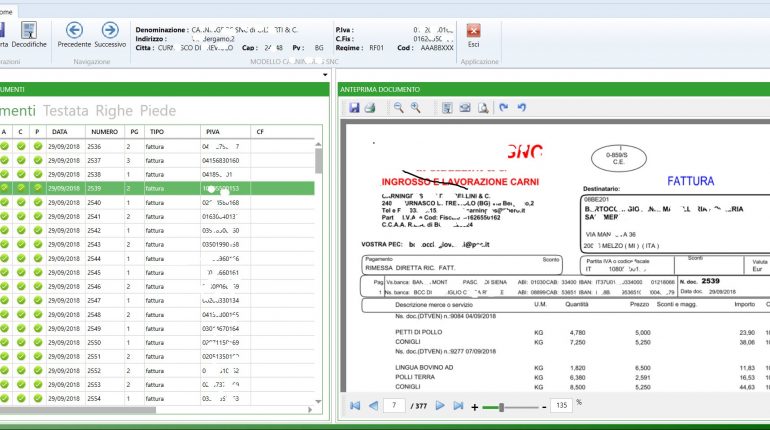770x430 pixels.
Task: Select invoice row number 2545
Action: pyautogui.click(x=157, y=272)
